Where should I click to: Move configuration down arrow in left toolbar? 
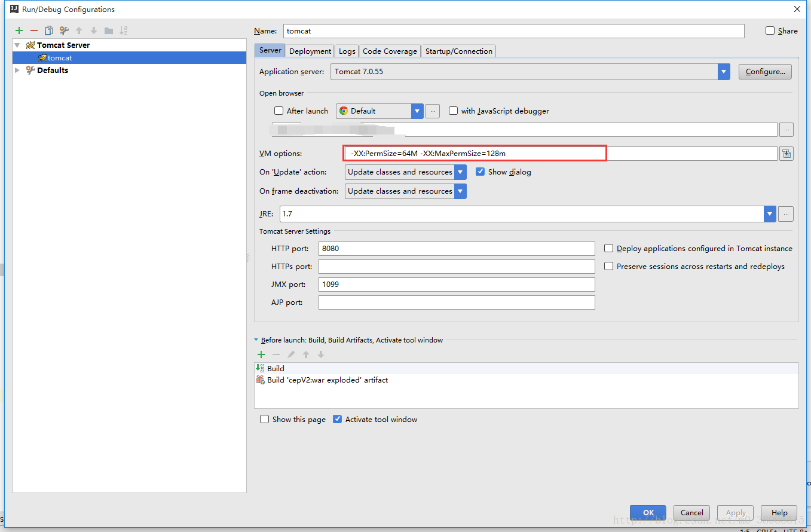tap(94, 30)
